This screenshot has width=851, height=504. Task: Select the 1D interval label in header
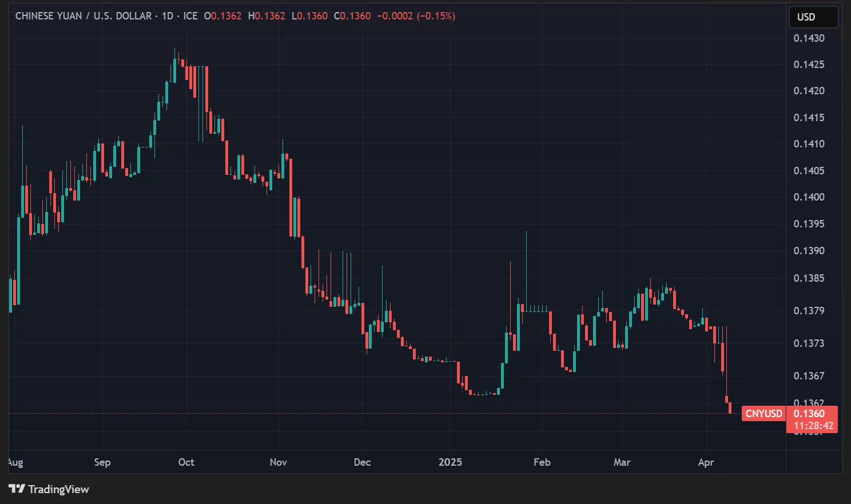(x=167, y=16)
